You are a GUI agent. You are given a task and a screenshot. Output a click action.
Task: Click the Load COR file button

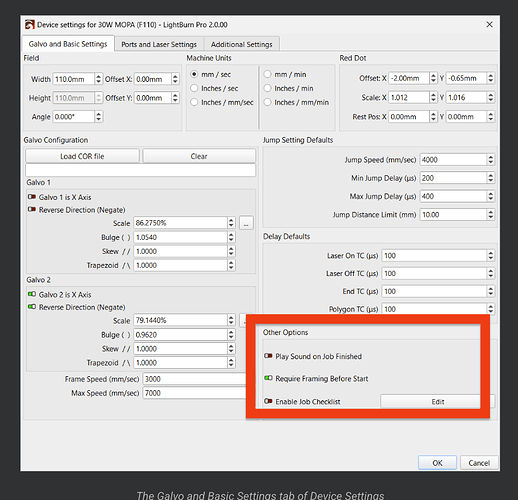82,156
